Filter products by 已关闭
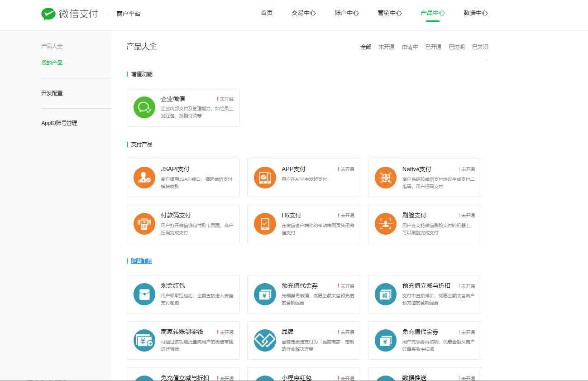Screen dimensions: 588x381 [480, 47]
